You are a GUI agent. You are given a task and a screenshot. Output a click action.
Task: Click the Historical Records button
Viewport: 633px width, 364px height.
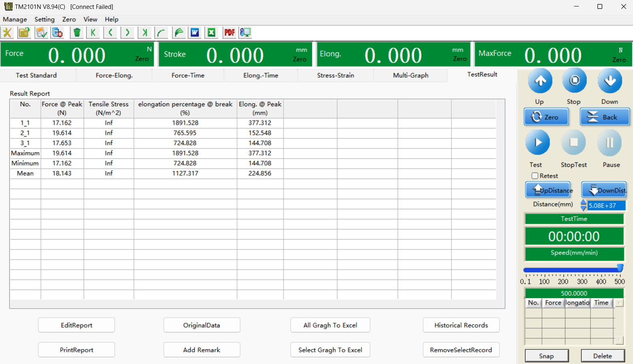click(x=461, y=325)
